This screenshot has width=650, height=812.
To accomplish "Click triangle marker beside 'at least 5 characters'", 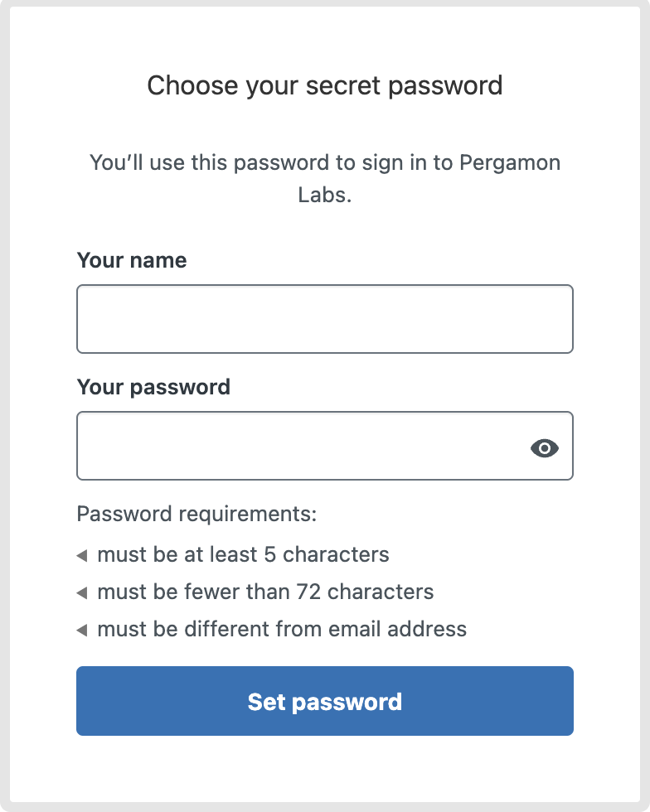I will coord(82,556).
